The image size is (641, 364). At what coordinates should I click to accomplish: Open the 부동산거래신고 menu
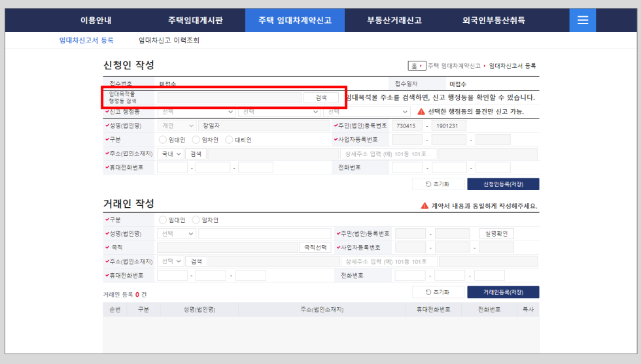coord(394,20)
